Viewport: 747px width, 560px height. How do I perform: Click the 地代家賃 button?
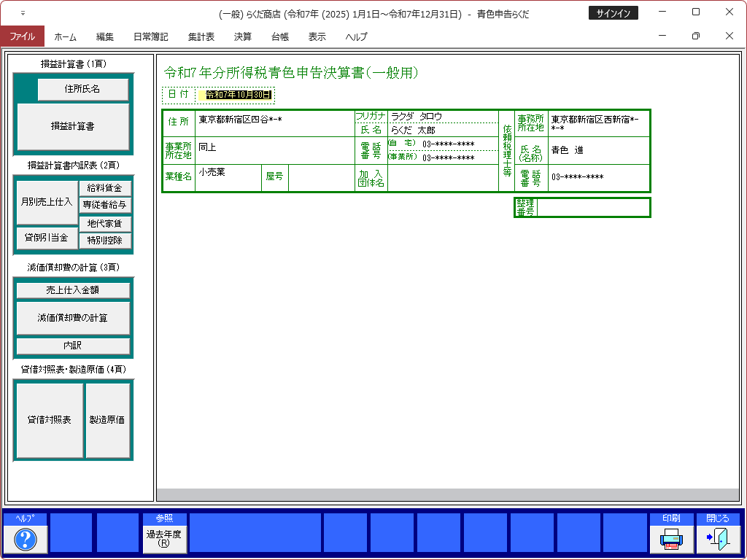click(105, 223)
